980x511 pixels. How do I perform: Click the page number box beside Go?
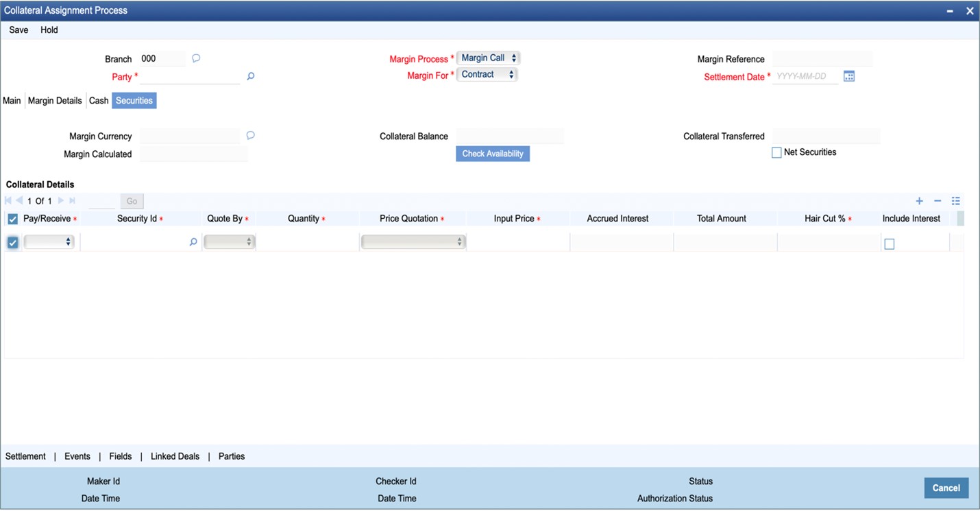pos(102,201)
